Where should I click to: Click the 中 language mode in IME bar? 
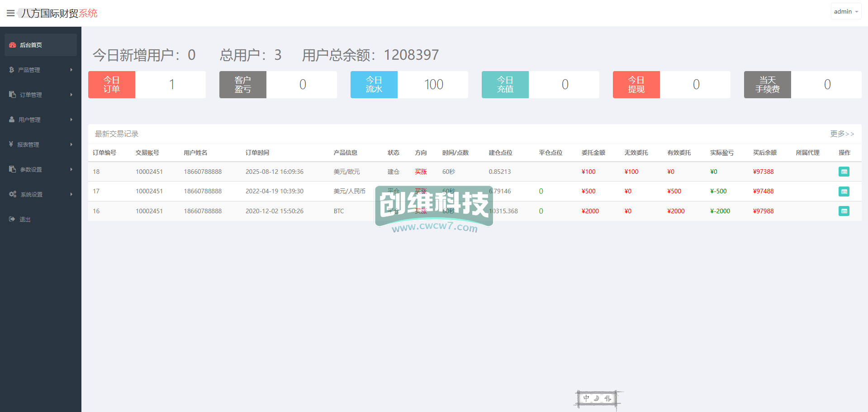pos(586,398)
